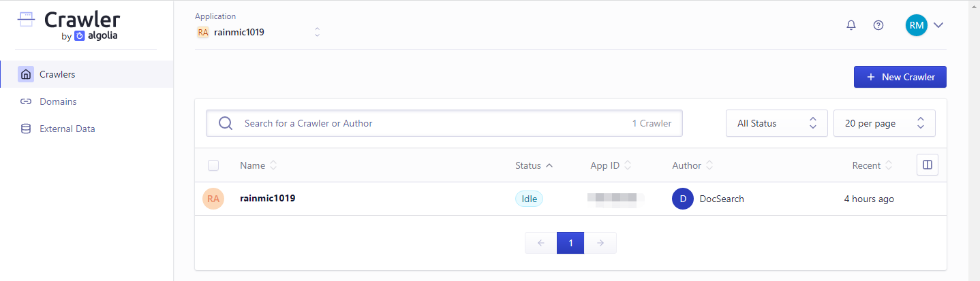Create a New Crawler
980x281 pixels.
point(900,77)
